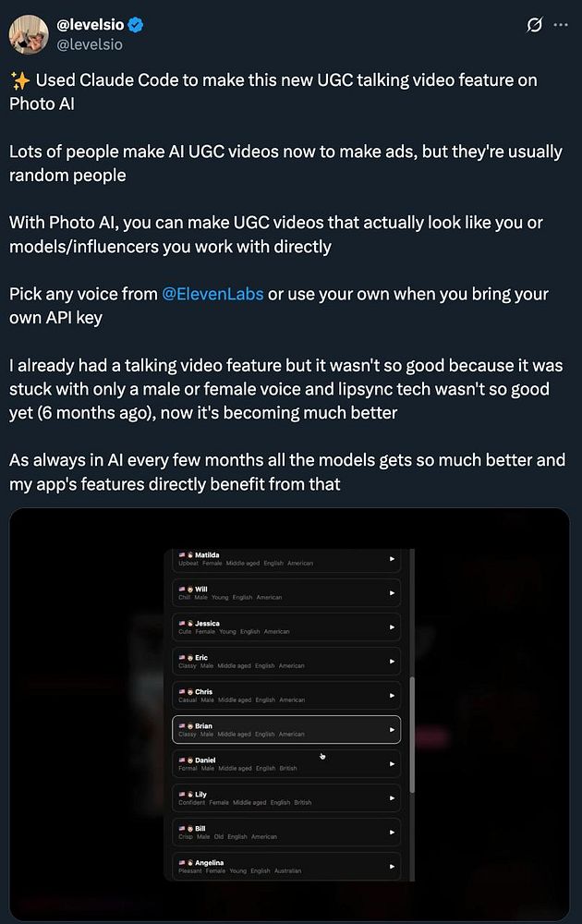
Task: Click the voice list vertical scrollbar thumb
Action: pos(412,735)
